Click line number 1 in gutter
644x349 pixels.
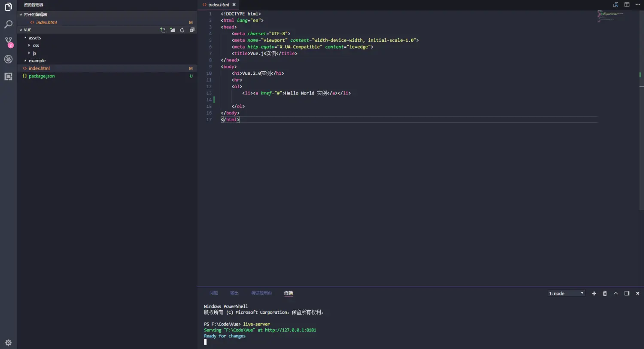point(210,14)
